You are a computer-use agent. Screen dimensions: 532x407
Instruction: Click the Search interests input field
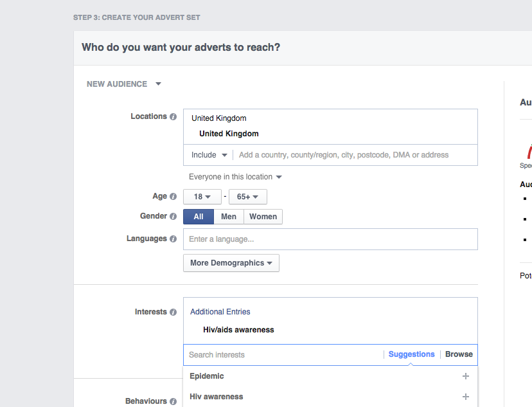pyautogui.click(x=283, y=355)
